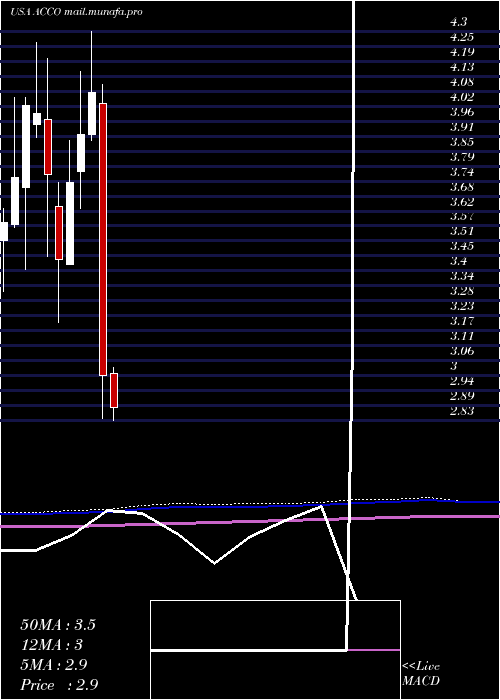
Task: Select the 3.74 price axis label
Action: (x=462, y=172)
